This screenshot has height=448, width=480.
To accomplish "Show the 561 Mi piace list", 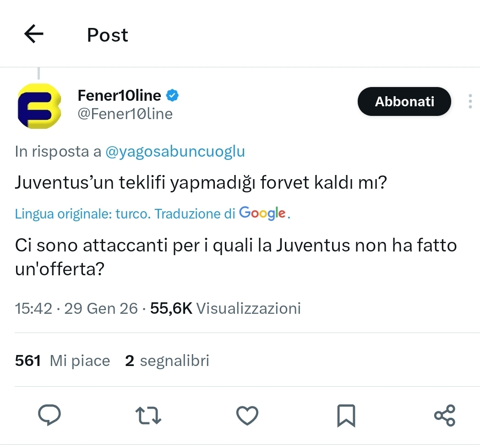I will click(63, 361).
